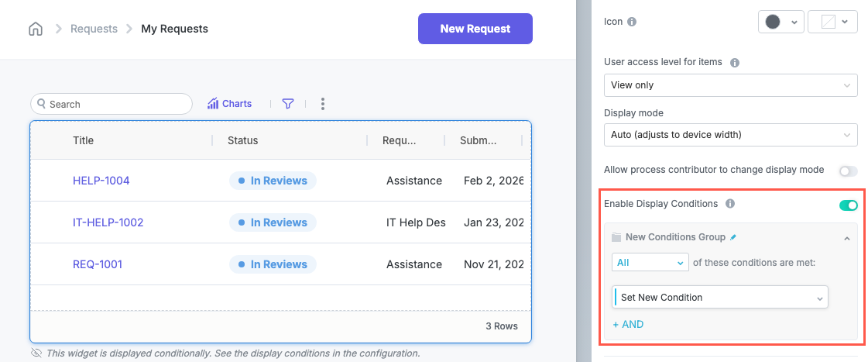Click the Search input field
This screenshot has width=868, height=362.
tap(112, 104)
